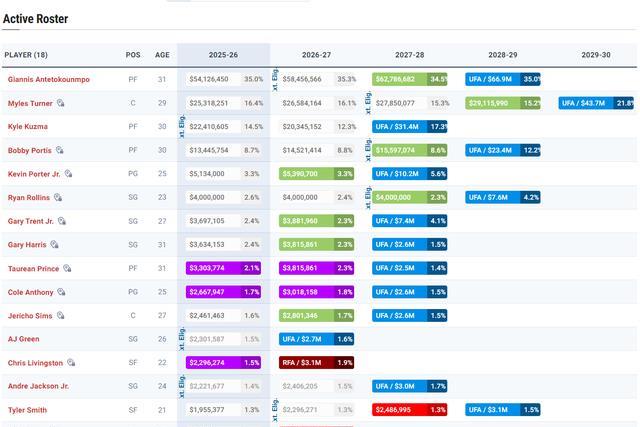Viewport: 640px width, 427px height.
Task: Select Tyler Smith $1,955,377 salary
Action: [207, 409]
